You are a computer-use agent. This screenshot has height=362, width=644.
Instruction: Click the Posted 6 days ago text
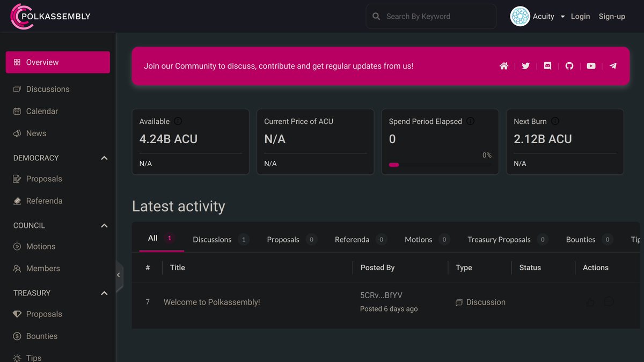click(389, 309)
